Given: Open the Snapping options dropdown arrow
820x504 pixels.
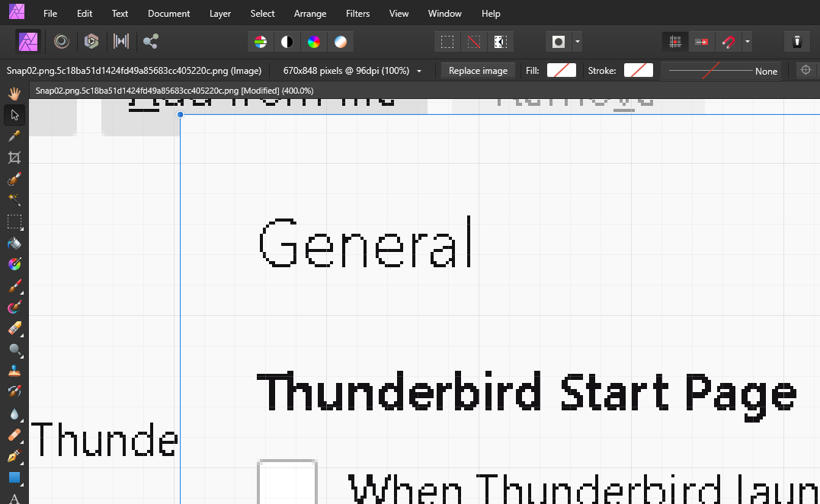Looking at the screenshot, I should click(x=748, y=43).
